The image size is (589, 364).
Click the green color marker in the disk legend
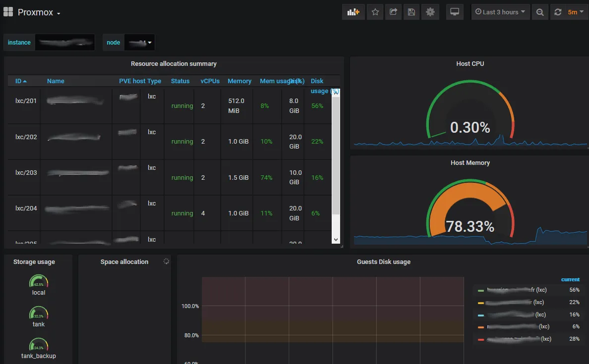tap(481, 290)
